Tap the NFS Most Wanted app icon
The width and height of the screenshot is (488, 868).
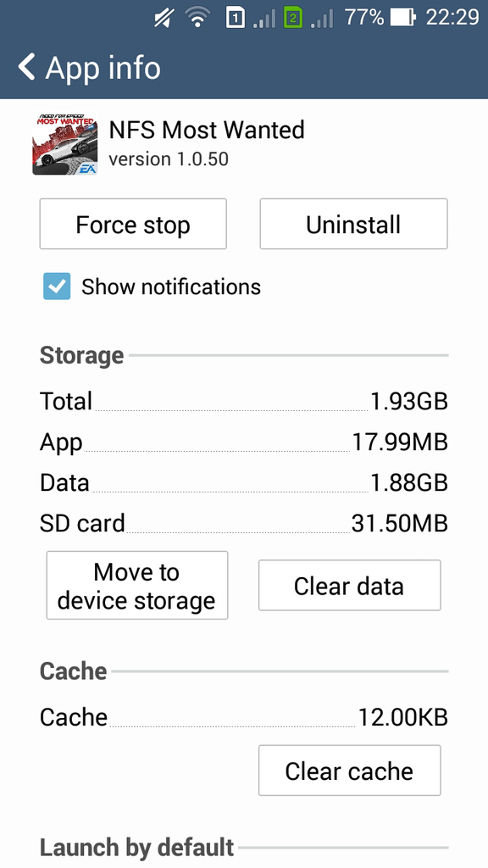coord(64,144)
